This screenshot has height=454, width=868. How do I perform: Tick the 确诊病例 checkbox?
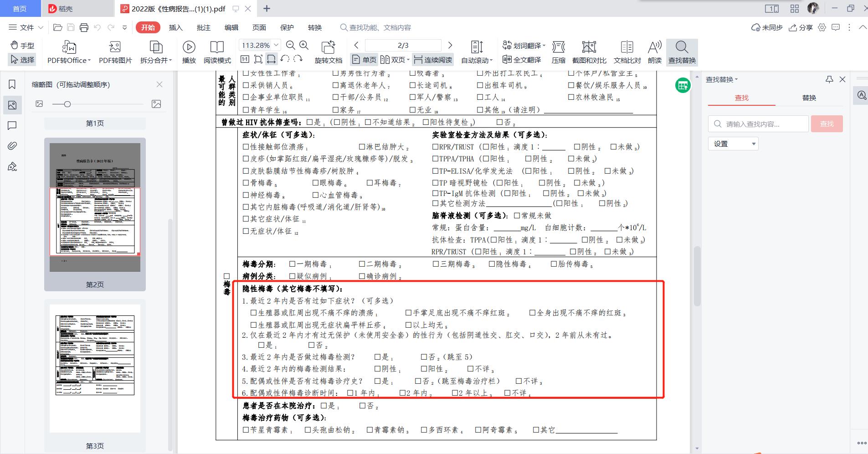pyautogui.click(x=362, y=276)
